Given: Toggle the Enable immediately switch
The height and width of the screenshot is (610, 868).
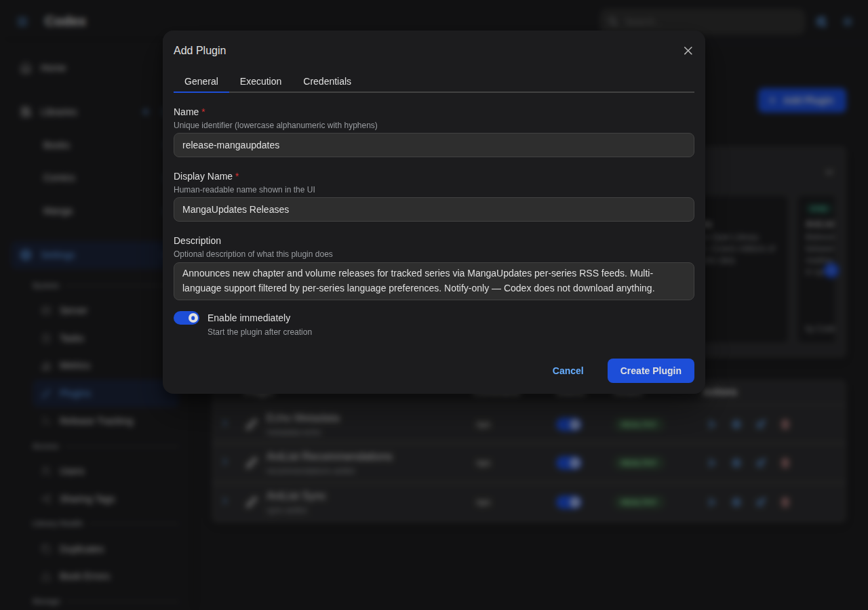Looking at the screenshot, I should click(x=186, y=318).
